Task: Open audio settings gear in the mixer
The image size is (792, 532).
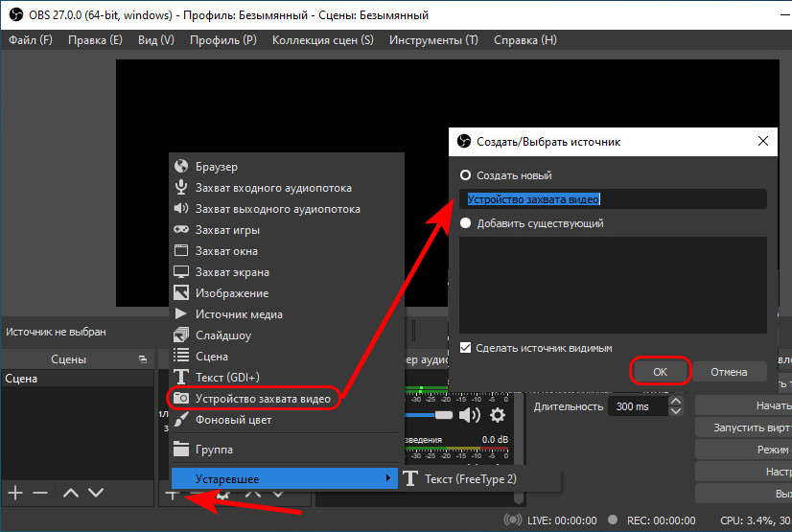Action: [x=498, y=415]
